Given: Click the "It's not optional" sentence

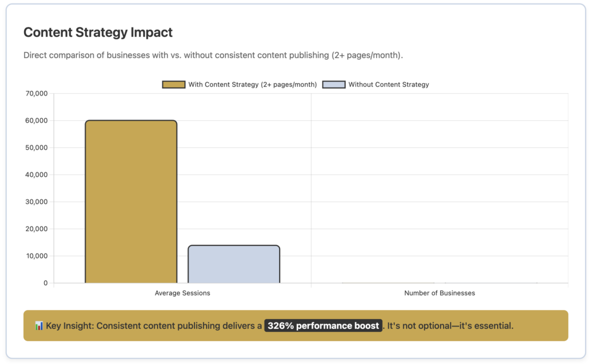Looking at the screenshot, I should coord(450,326).
